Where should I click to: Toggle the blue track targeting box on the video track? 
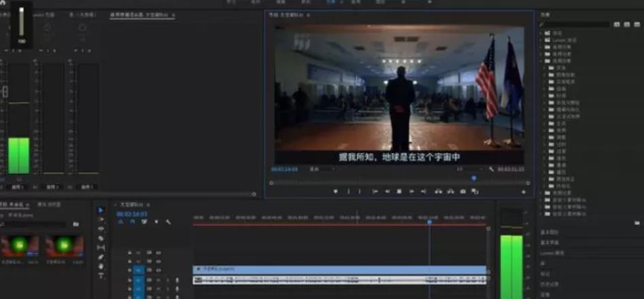pyautogui.click(x=139, y=270)
